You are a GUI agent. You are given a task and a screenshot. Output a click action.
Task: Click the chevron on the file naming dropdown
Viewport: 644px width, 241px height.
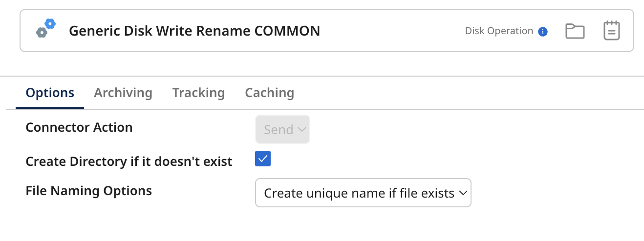click(x=462, y=193)
